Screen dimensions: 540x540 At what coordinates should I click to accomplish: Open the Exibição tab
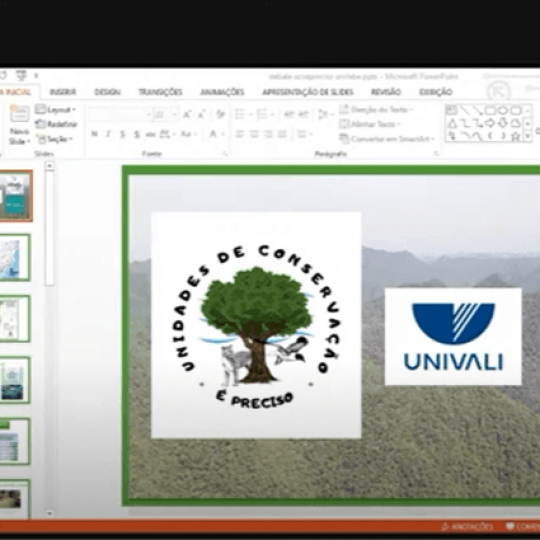coord(436,92)
